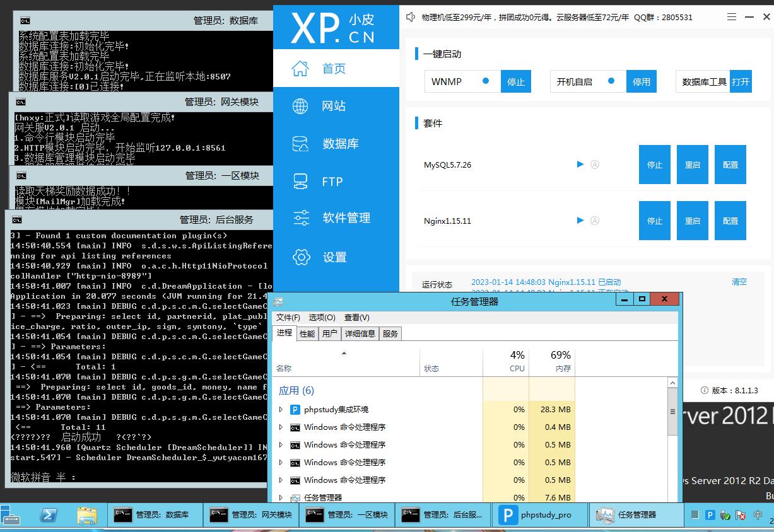The image size is (774, 532).
Task: Click the cmd icon of 网关模块 console window
Action: pos(20,102)
